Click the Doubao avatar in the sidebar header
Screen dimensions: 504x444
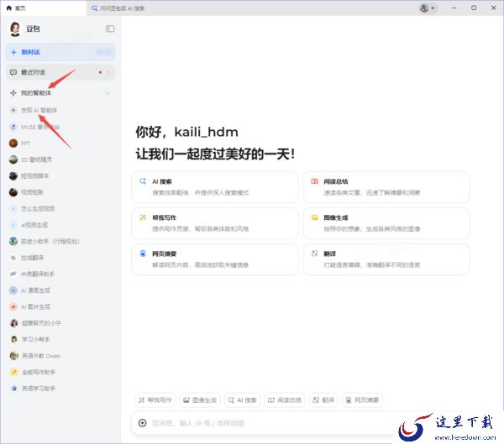(15, 29)
